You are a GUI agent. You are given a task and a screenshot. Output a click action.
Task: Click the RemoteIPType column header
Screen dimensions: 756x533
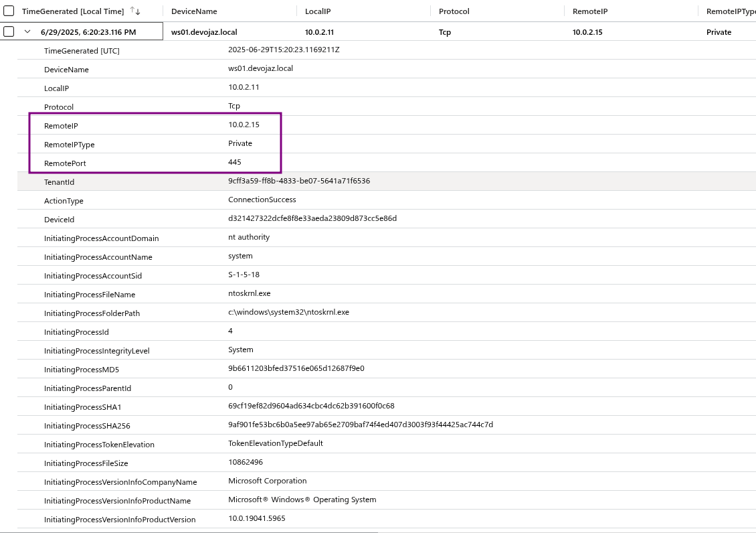point(731,11)
